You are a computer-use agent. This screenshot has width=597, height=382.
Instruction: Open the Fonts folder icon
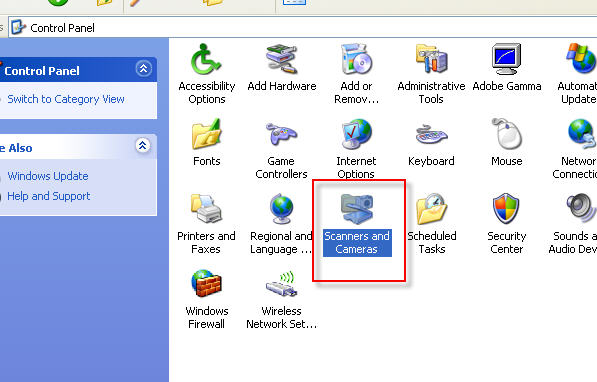[x=206, y=134]
